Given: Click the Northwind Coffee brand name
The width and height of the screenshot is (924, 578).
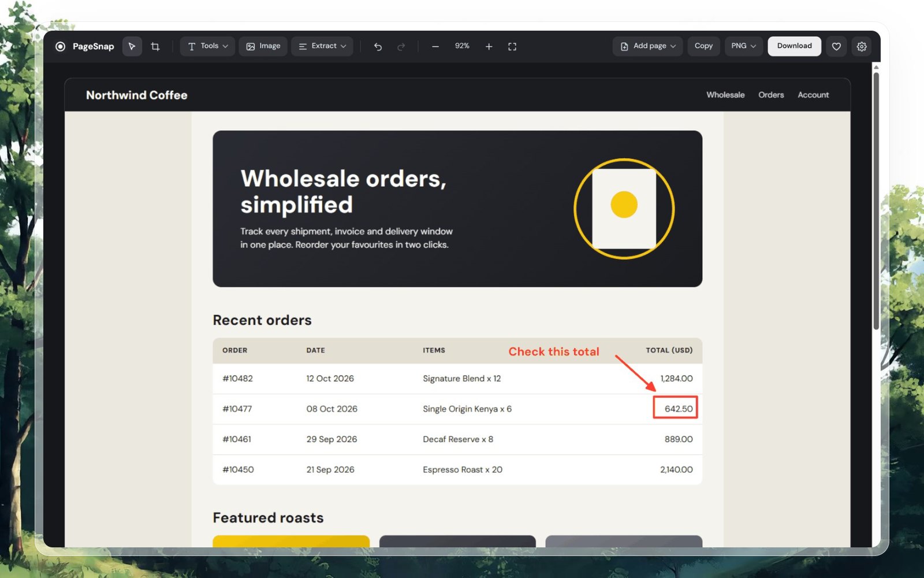Looking at the screenshot, I should 137,95.
